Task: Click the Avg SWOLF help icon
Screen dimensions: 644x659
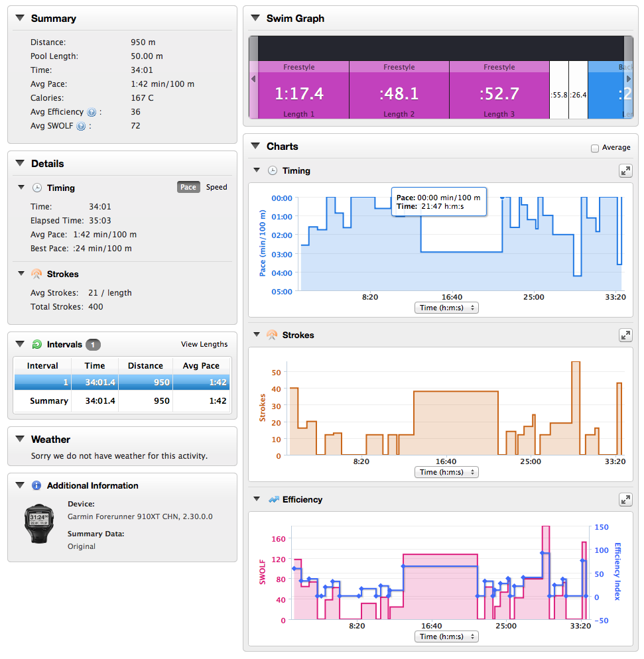Action: (x=81, y=126)
